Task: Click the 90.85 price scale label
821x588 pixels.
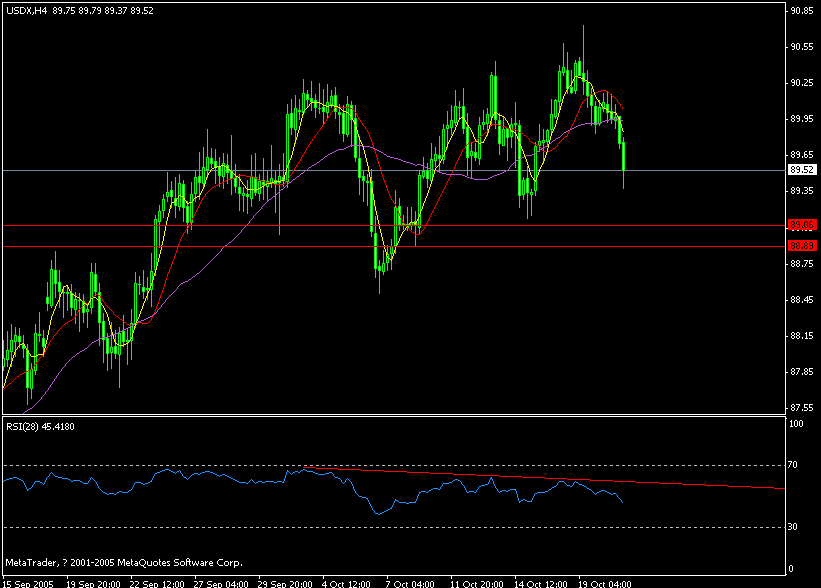Action: pos(803,10)
